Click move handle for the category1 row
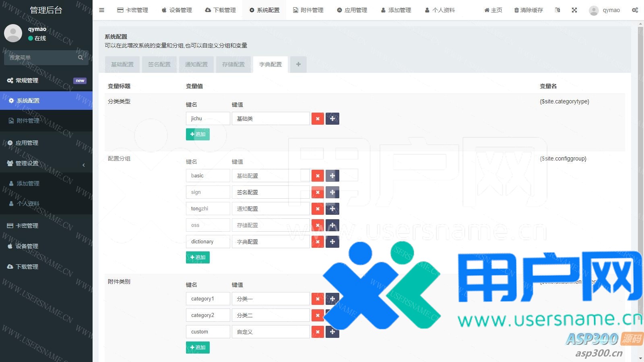The image size is (644, 362). click(332, 299)
